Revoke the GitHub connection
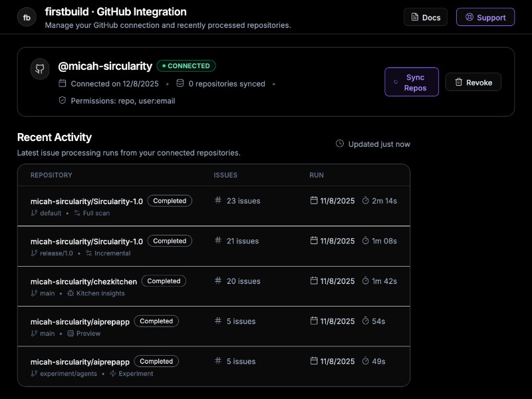 [x=473, y=82]
